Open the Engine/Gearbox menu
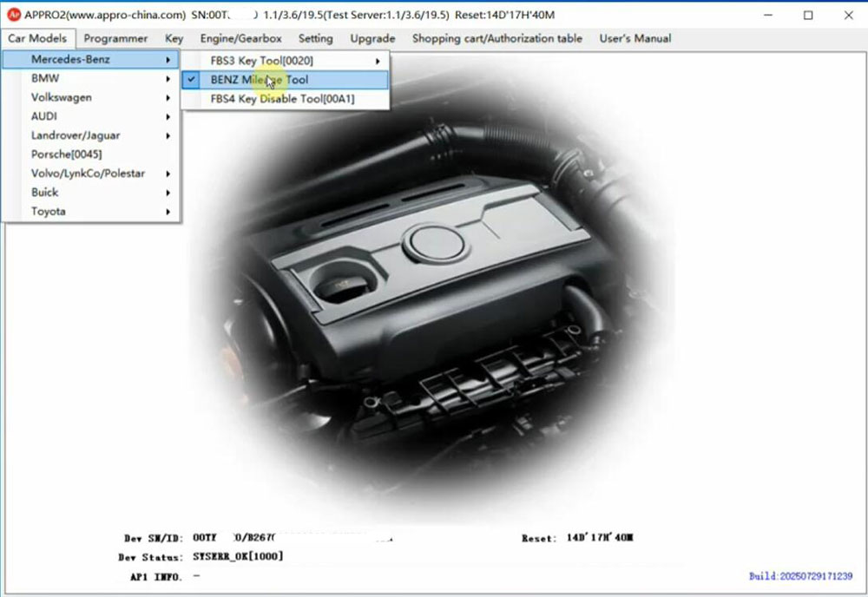The width and height of the screenshot is (868, 597). (240, 38)
